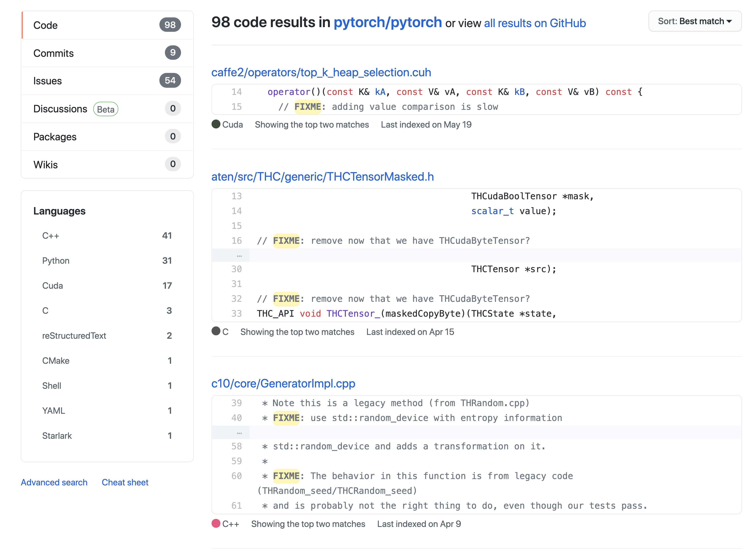This screenshot has width=755, height=560.
Task: Click the gray C language color dot
Action: [x=216, y=331]
